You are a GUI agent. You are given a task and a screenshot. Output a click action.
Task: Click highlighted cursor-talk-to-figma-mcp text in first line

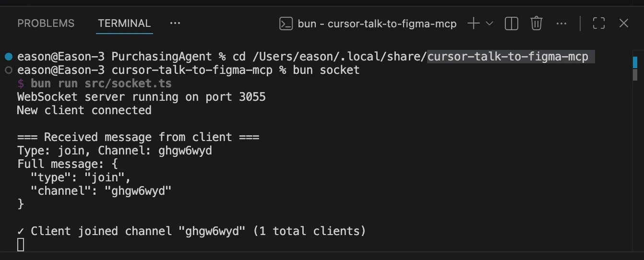pos(508,57)
